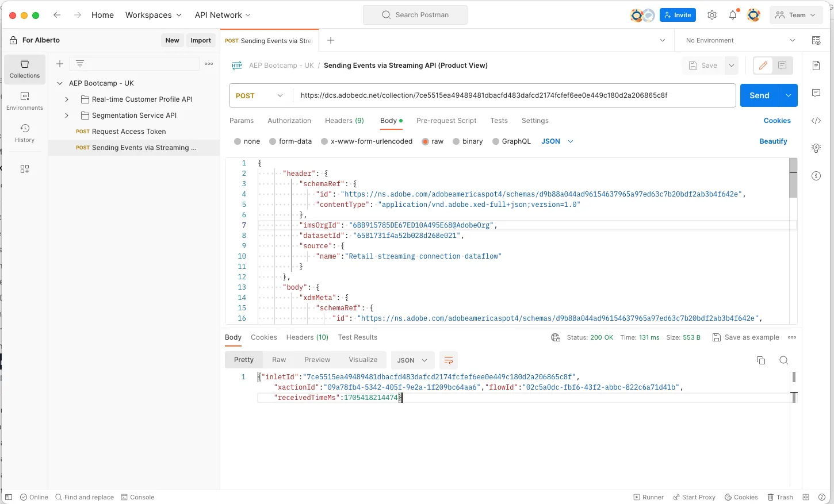Screen dimensions: 834x504
Task: Open the comments icon in right sidebar
Action: [816, 93]
